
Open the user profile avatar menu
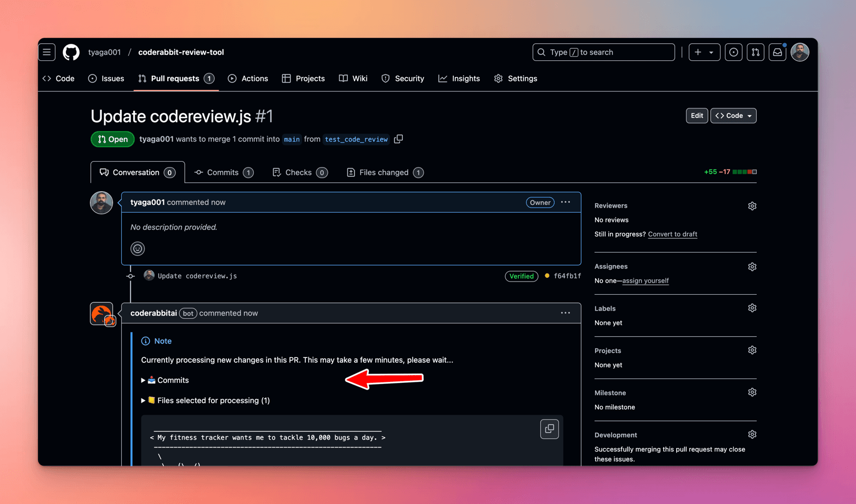[800, 52]
